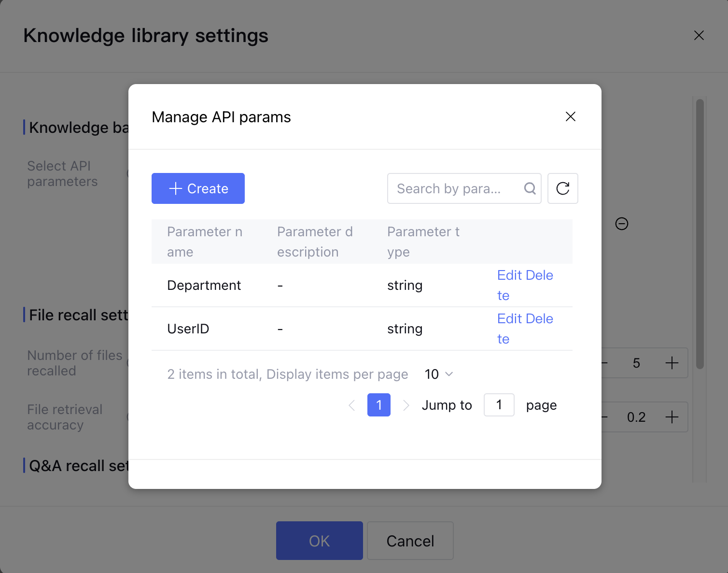Image resolution: width=728 pixels, height=573 pixels.
Task: Click the search magnifier icon
Action: click(x=530, y=188)
